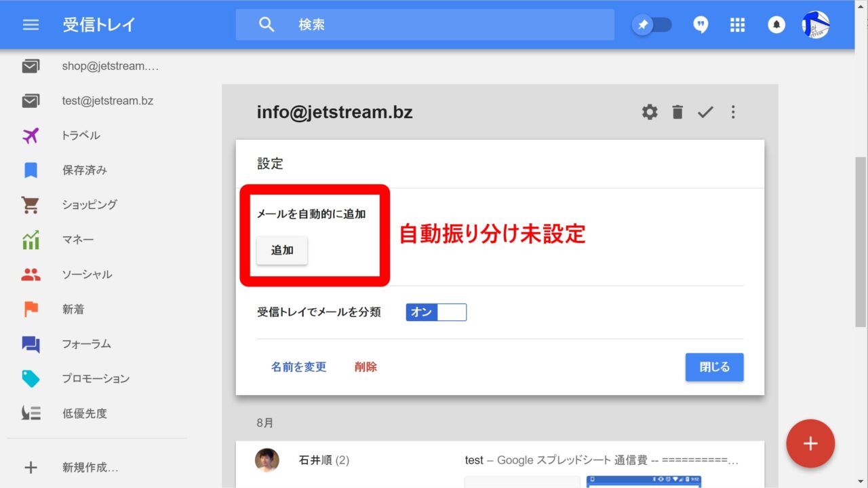The height and width of the screenshot is (488, 868).
Task: Show notifications bell
Action: coord(776,25)
